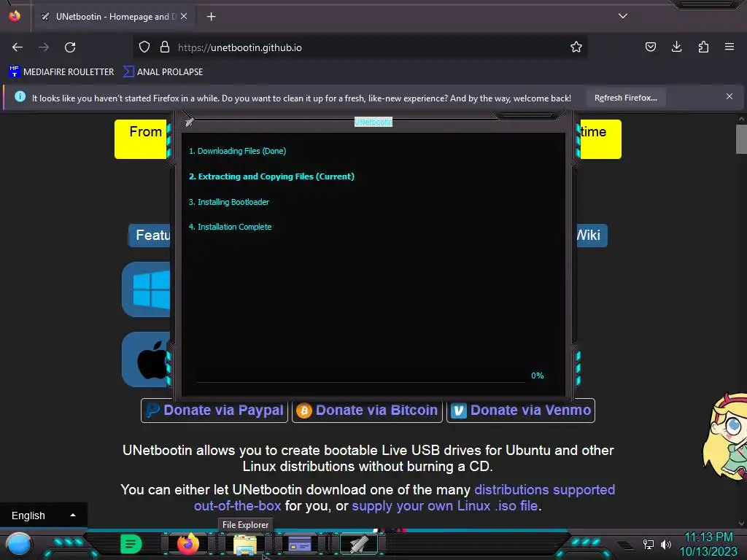Open the Donate via Venmo link
747x560 pixels.
[x=521, y=411]
